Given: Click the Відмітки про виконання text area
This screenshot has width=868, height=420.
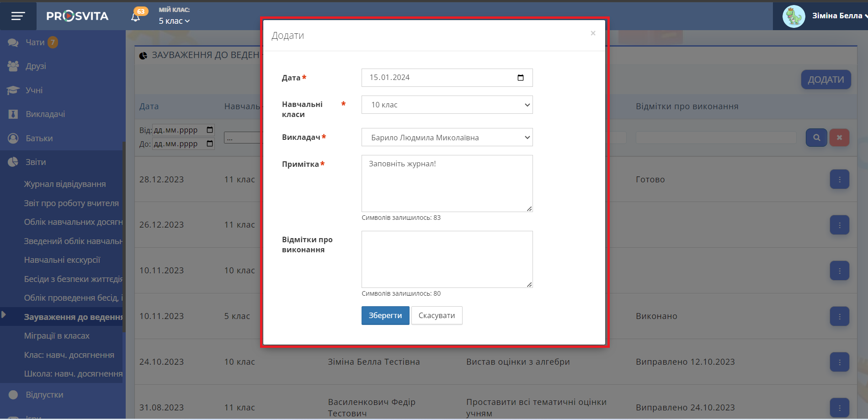Looking at the screenshot, I should coord(447,260).
